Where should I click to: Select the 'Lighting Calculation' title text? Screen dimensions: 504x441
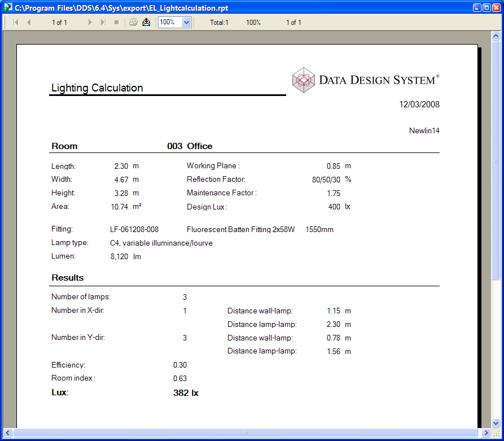coord(97,88)
